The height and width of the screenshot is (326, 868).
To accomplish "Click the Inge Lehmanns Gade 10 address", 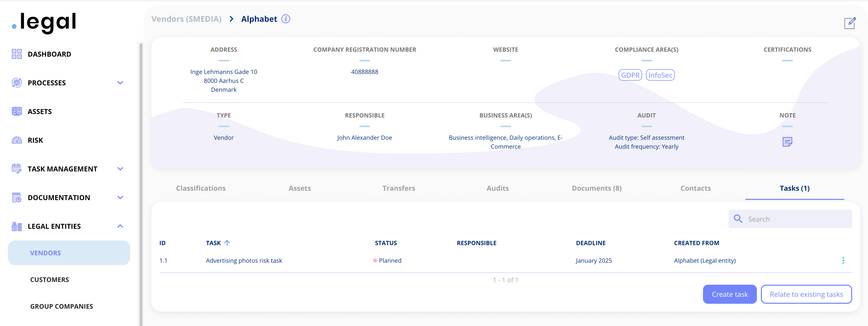I will (224, 72).
